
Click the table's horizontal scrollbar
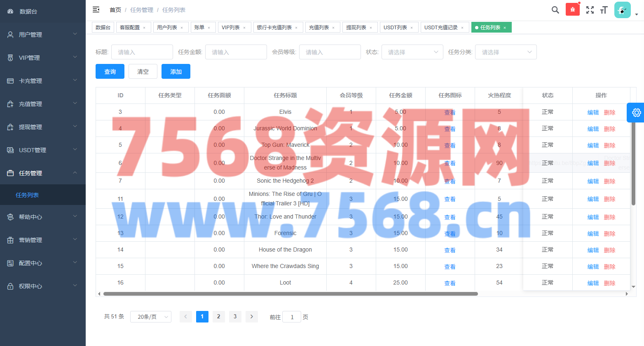pyautogui.click(x=290, y=294)
